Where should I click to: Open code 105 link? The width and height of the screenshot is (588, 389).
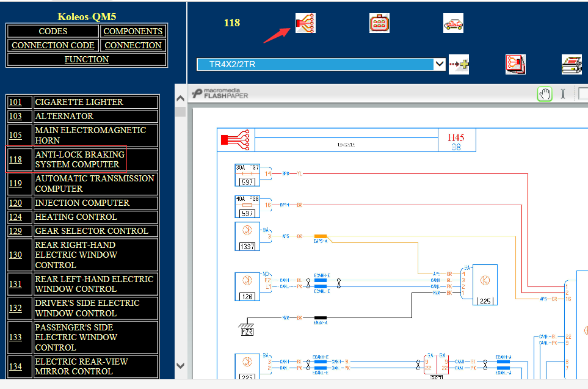pos(15,135)
